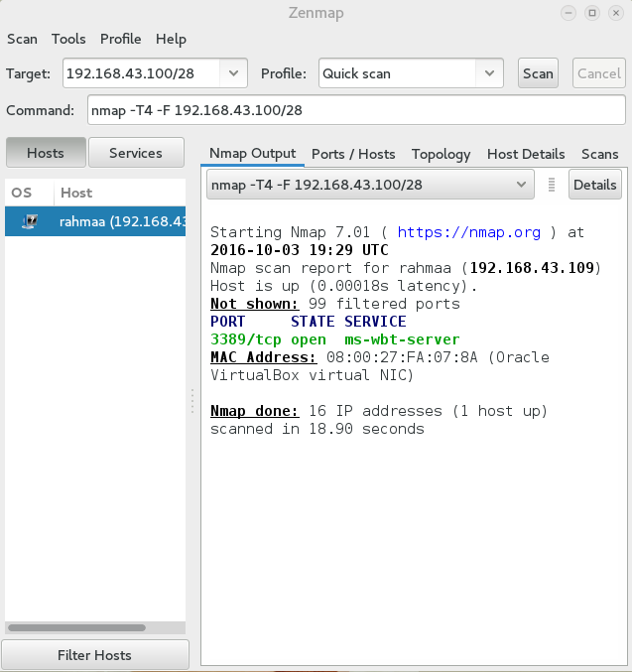Click the MAC Address text in output
Screen dimensions: 632x672
[x=264, y=357]
